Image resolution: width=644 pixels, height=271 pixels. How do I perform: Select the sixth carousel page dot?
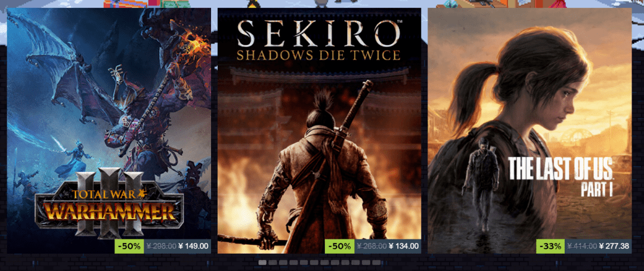(x=314, y=263)
